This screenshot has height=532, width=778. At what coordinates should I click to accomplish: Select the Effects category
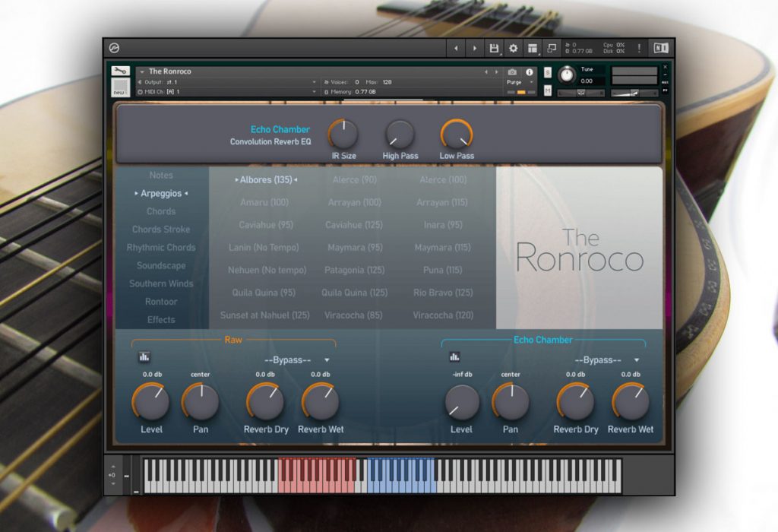tap(161, 320)
